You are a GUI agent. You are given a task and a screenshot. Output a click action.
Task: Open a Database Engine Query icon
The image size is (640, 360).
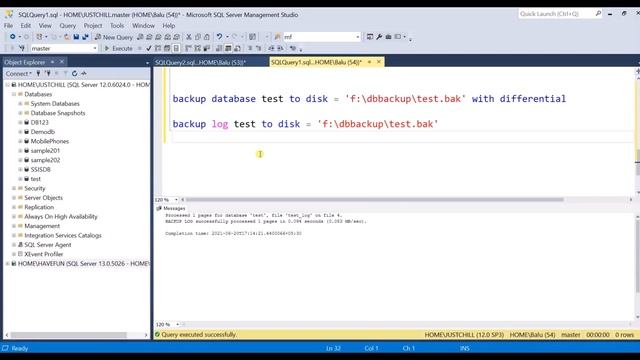coord(140,37)
